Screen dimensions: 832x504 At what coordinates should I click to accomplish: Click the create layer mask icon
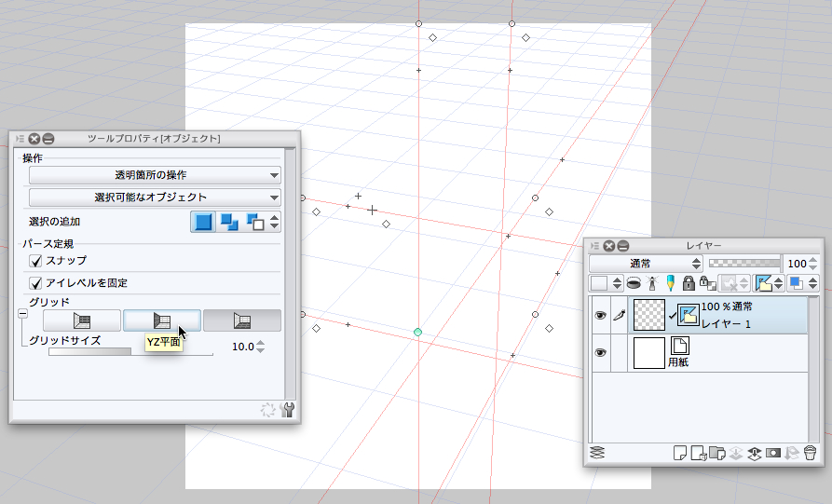[772, 453]
